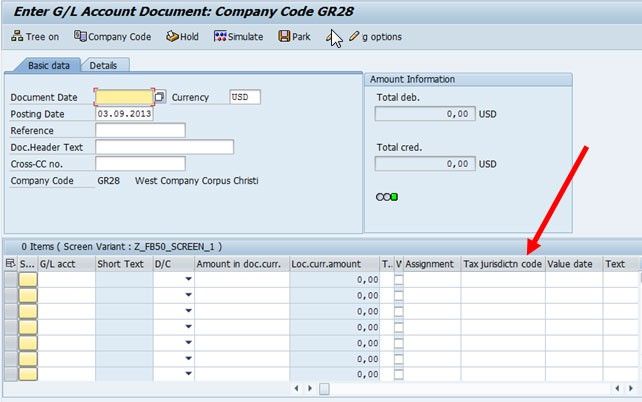Image resolution: width=642 pixels, height=402 pixels.
Task: Click the Assignment column header
Action: 432,264
